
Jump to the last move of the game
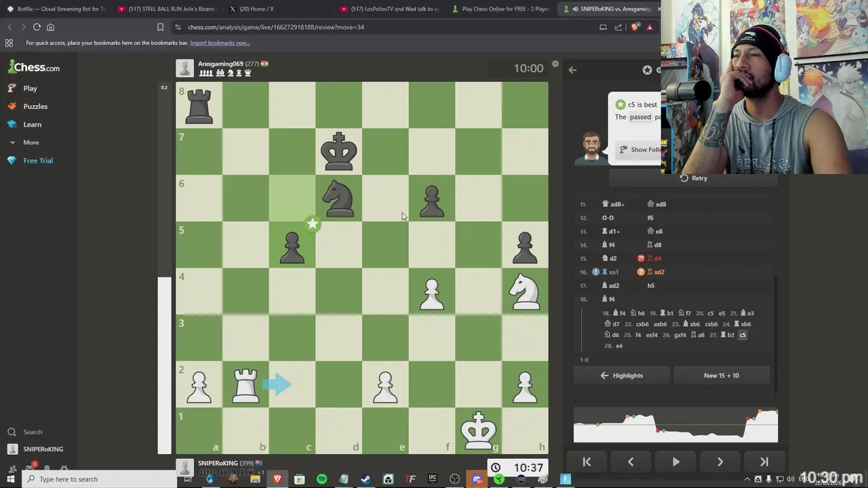pyautogui.click(x=764, y=462)
